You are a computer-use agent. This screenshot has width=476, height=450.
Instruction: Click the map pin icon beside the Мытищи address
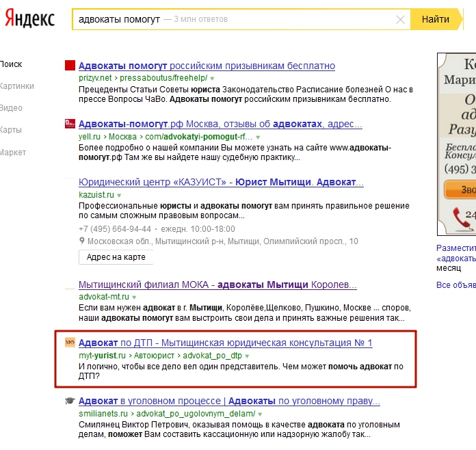(x=82, y=241)
